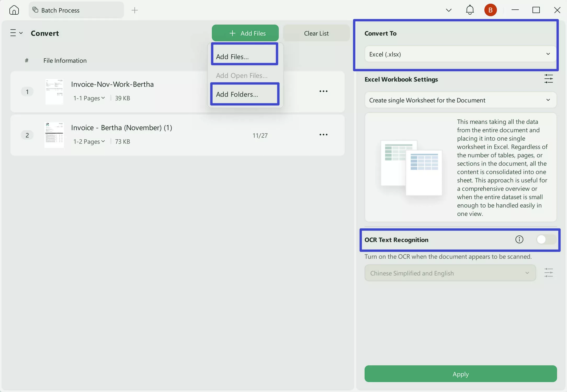The width and height of the screenshot is (567, 392).
Task: Click the Invoice-Nov-Work-Bertha thumbnail
Action: tap(54, 91)
